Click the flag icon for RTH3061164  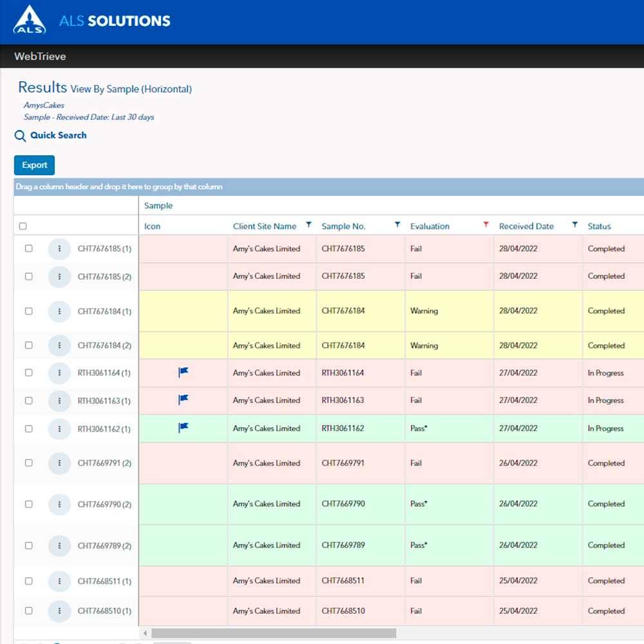[184, 372]
